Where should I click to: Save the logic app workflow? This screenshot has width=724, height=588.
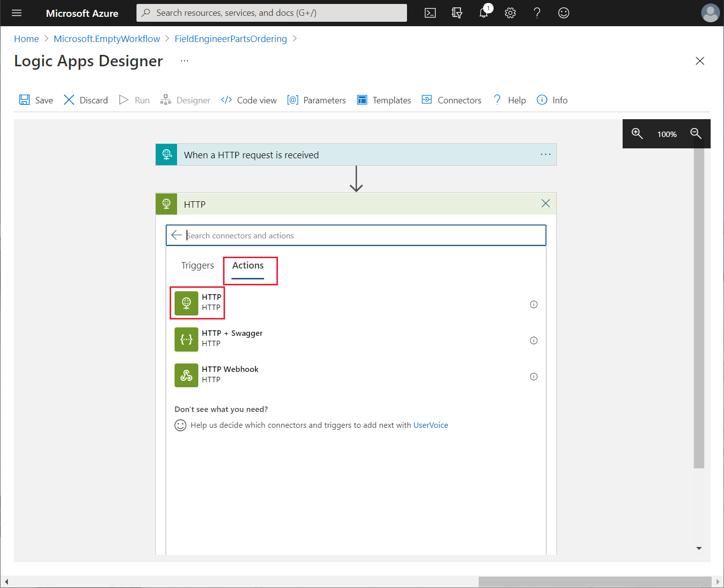coord(36,100)
